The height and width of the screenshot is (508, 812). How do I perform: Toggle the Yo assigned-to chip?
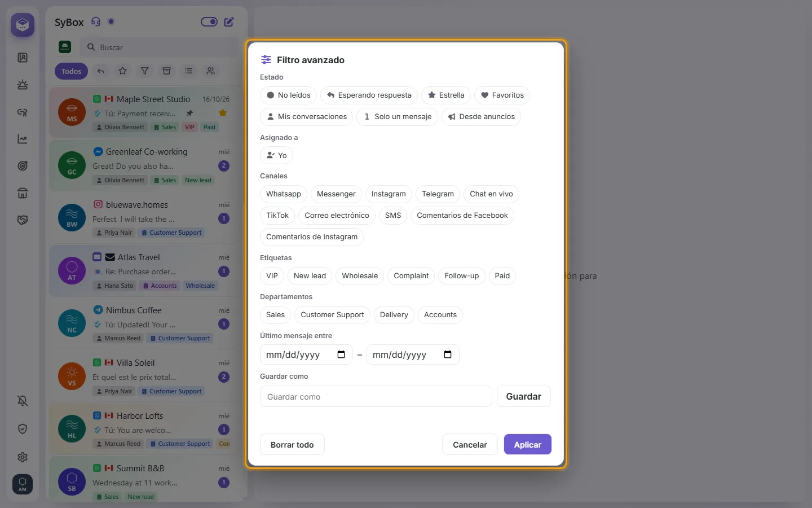[x=276, y=155]
